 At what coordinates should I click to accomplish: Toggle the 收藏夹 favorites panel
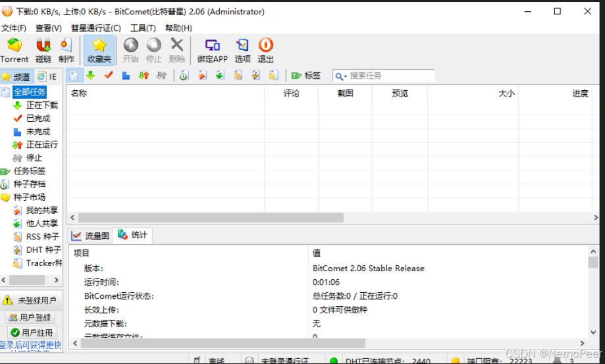click(99, 50)
